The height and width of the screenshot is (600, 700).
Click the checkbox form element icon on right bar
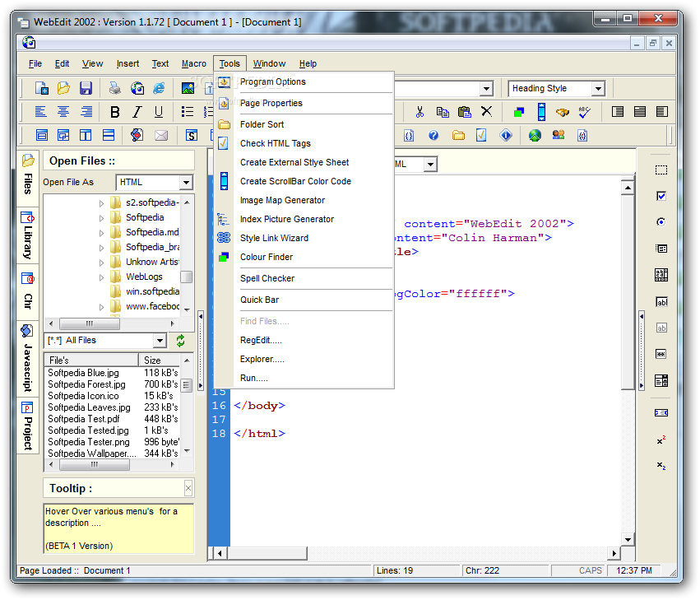pos(661,196)
